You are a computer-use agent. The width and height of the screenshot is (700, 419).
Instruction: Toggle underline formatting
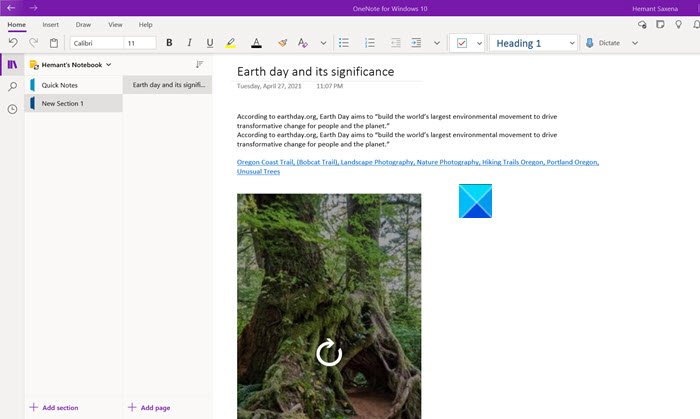pos(209,43)
